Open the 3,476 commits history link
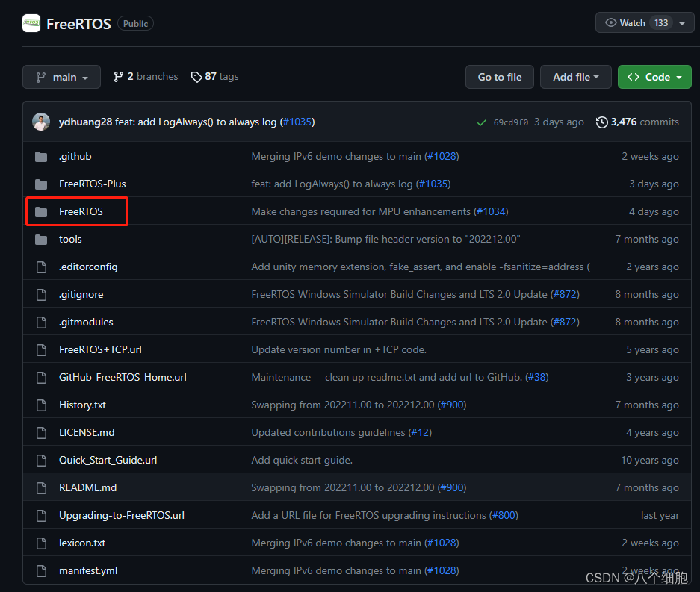Screen dimensions: 700x592 (x=637, y=122)
